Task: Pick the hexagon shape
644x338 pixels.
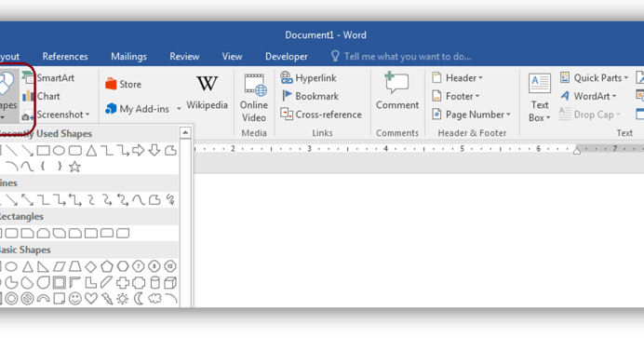Action: click(123, 266)
